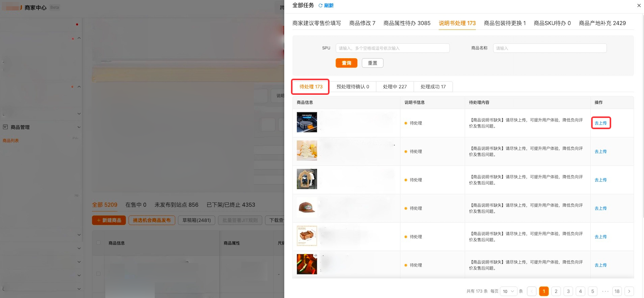Viewport: 644px width, 298px height.
Task: Open the brown cap product thumbnail
Action: click(x=307, y=207)
